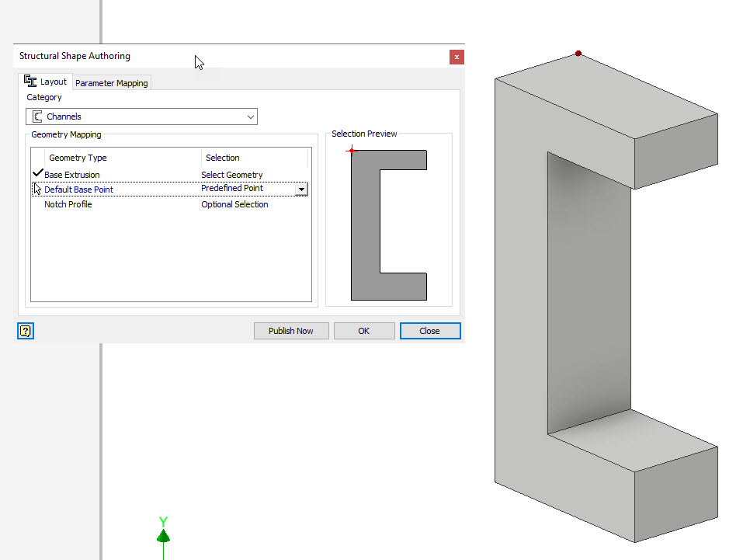The width and height of the screenshot is (750, 560).
Task: Click the Predefined Point cell
Action: [x=232, y=188]
